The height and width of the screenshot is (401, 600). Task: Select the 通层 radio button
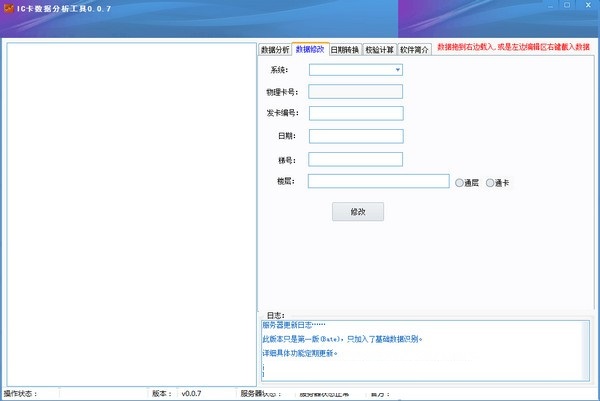click(x=460, y=183)
